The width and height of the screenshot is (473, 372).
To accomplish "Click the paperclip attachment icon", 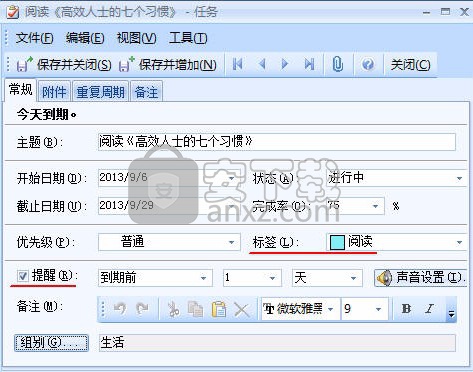I will (338, 64).
